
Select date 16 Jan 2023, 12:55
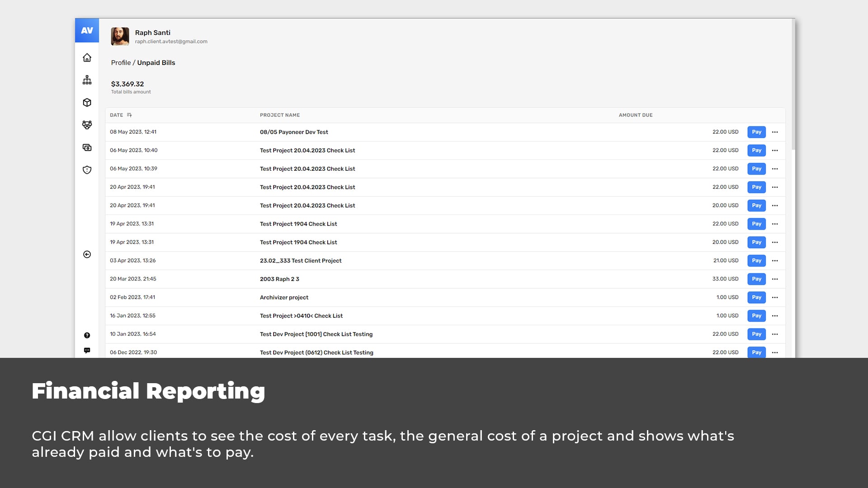(132, 316)
